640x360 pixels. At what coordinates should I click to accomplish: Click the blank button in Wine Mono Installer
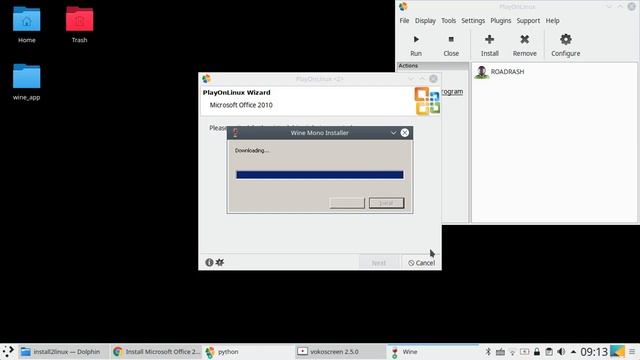click(347, 203)
